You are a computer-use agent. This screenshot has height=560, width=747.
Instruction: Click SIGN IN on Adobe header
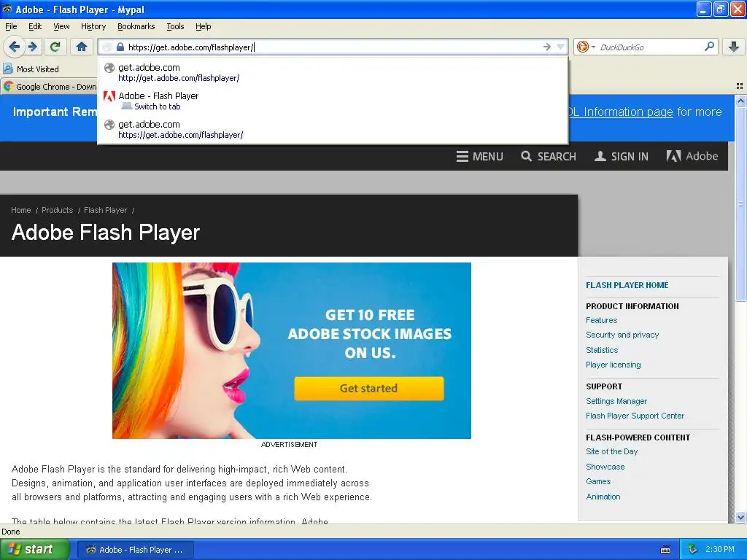(622, 156)
